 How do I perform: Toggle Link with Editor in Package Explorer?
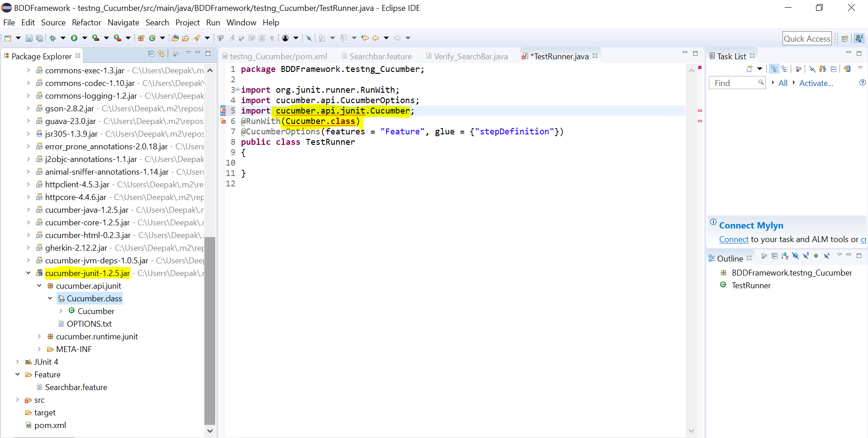161,53
